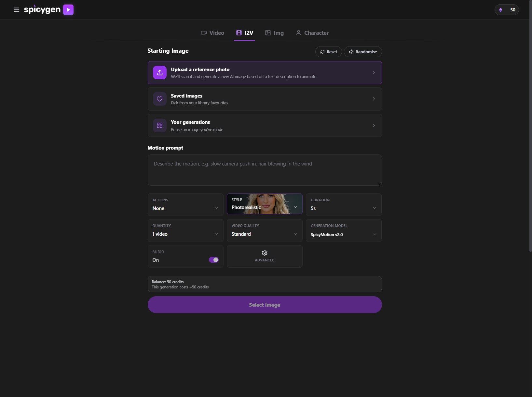Click the Motion prompt text area
This screenshot has height=397, width=532.
coord(265,170)
